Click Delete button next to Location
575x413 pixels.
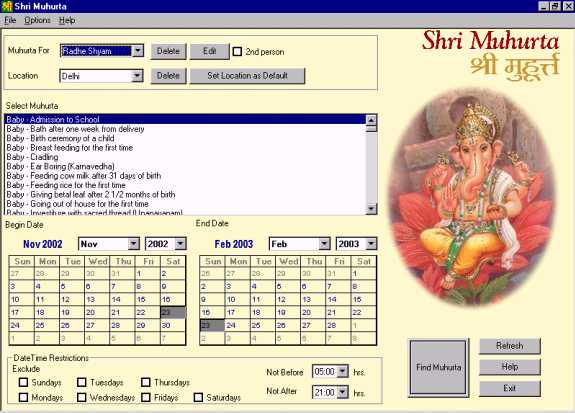[x=168, y=76]
